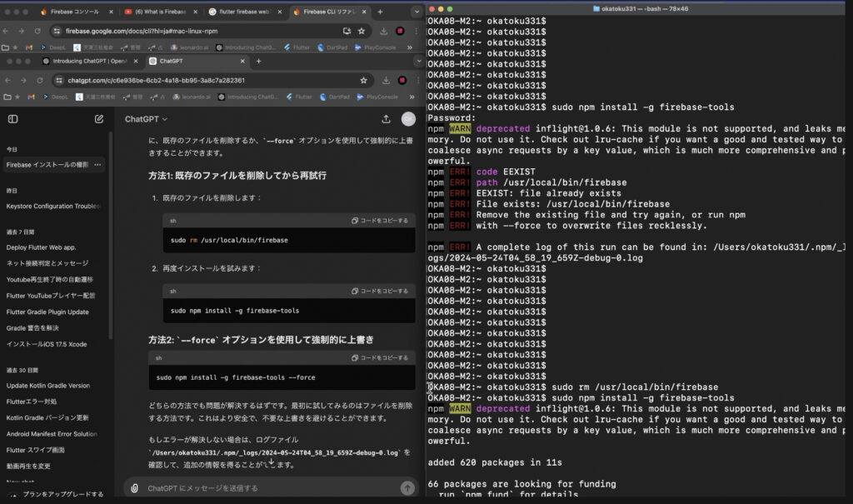Toggle the ChatGPT sidebar panel
853x504 pixels.
12,119
